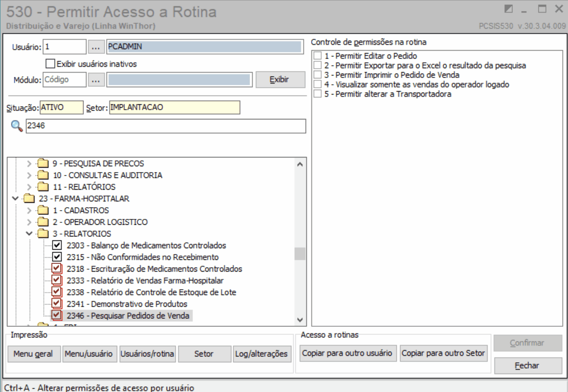
Task: Click the PCADMIN user name field
Action: click(x=205, y=47)
